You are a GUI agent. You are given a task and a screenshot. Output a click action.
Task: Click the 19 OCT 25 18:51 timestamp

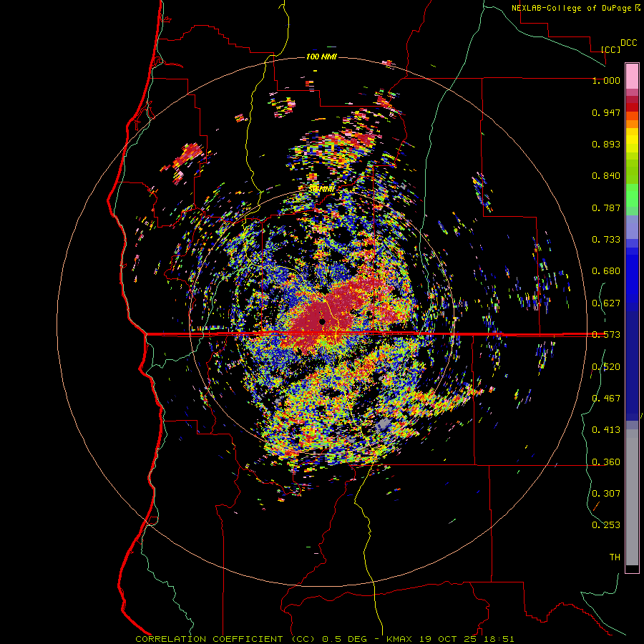[x=467, y=639]
